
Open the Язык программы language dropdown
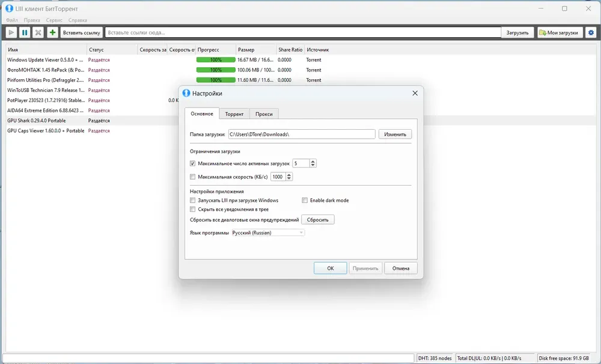268,232
